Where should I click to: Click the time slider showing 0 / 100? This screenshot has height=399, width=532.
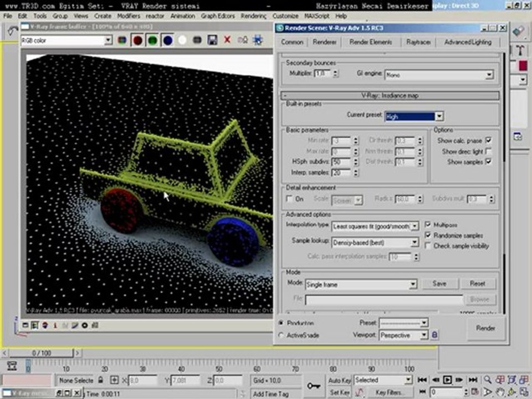42,353
